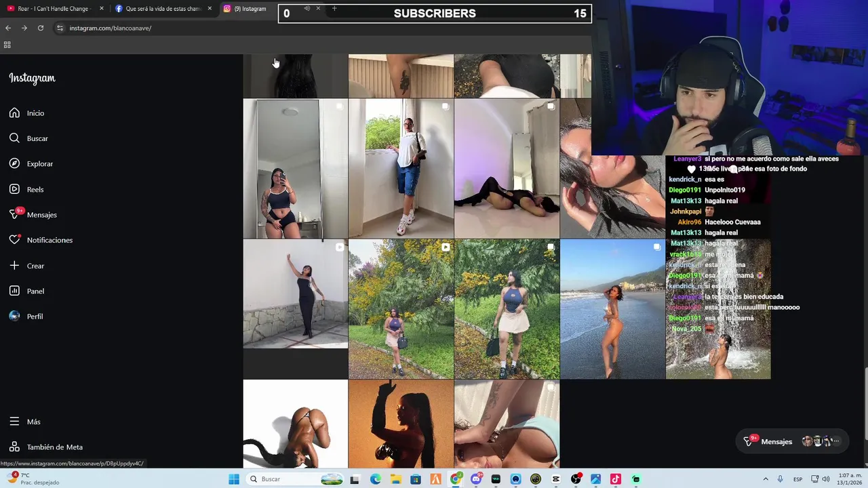Show hidden system tray icons chevron
The image size is (868, 488).
[x=766, y=479]
